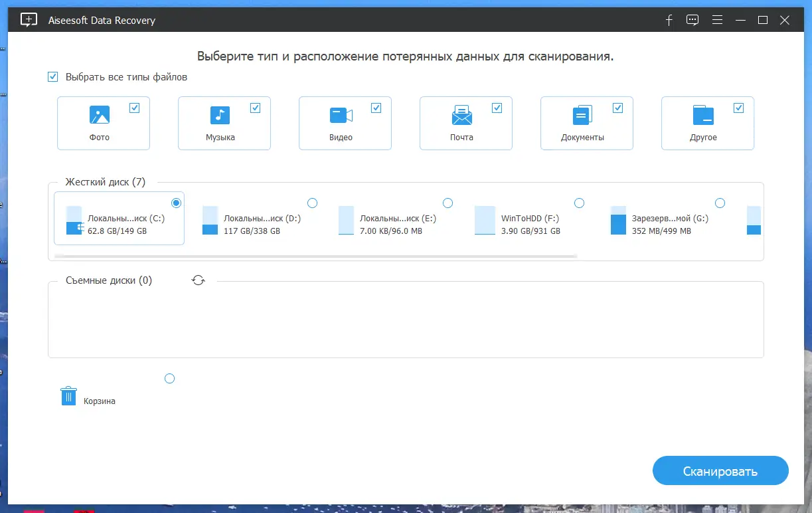The width and height of the screenshot is (812, 513).
Task: Click the Музыка music note icon
Action: pyautogui.click(x=220, y=115)
